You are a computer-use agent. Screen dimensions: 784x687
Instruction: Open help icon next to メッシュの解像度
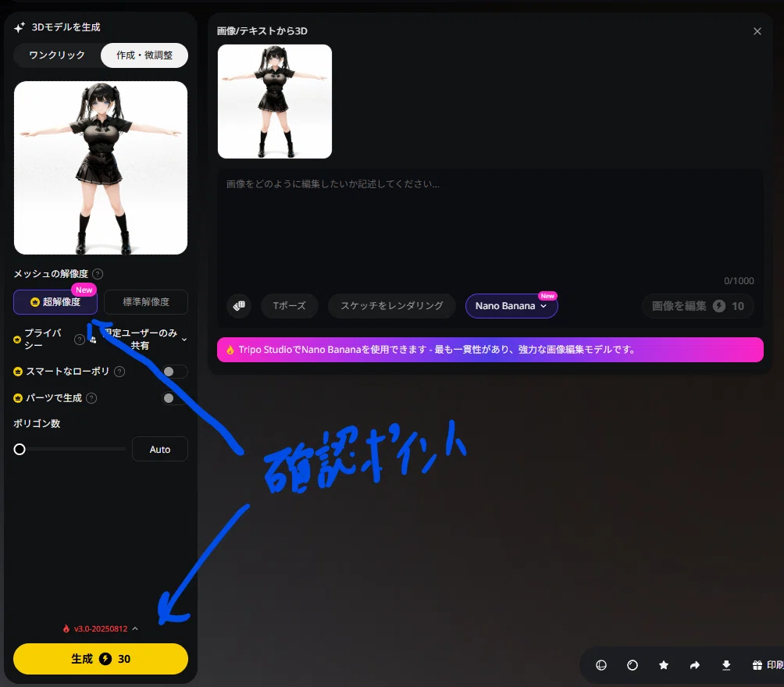[98, 274]
